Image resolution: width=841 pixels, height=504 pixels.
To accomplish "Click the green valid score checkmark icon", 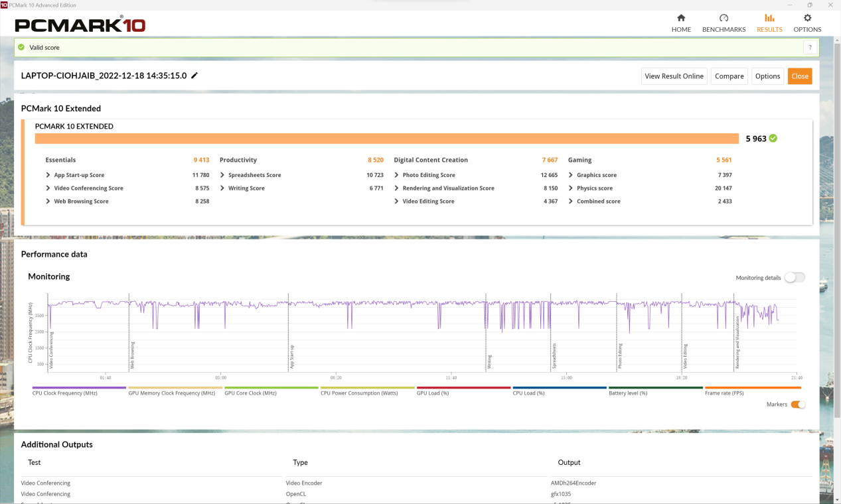I will (x=21, y=47).
